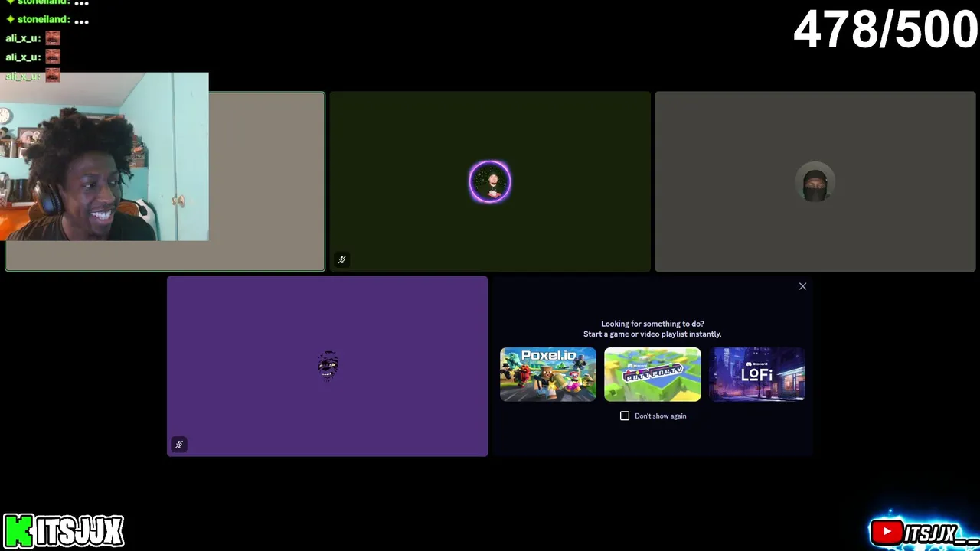Tick the "Don't show again" checkbox
Viewport: 980px width, 551px height.
(x=625, y=416)
